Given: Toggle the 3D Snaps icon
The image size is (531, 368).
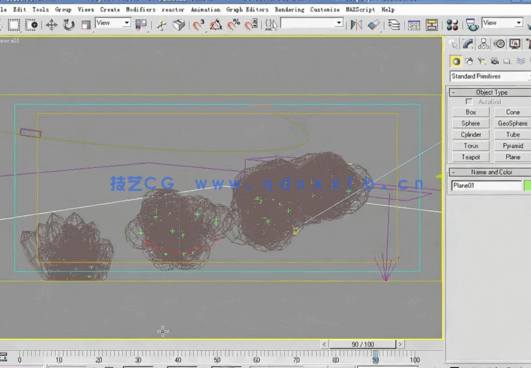Looking at the screenshot, I should click(x=198, y=25).
